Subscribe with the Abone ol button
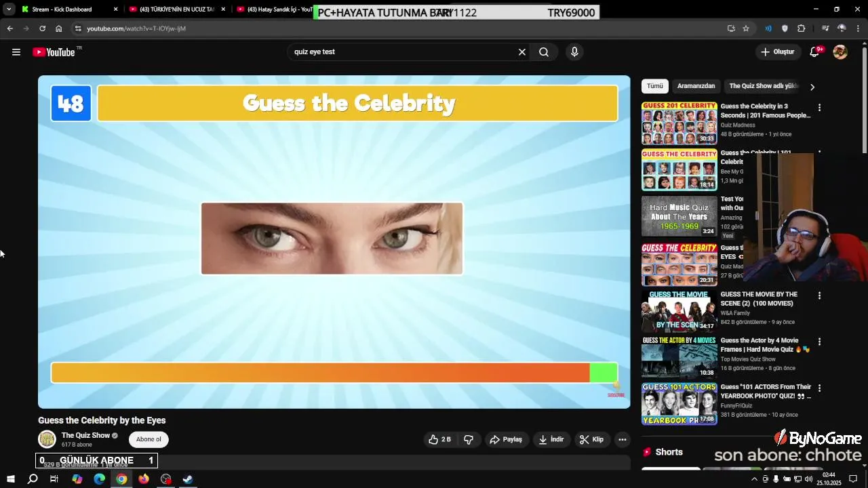Screen dimensions: 868x488 pos(149,439)
